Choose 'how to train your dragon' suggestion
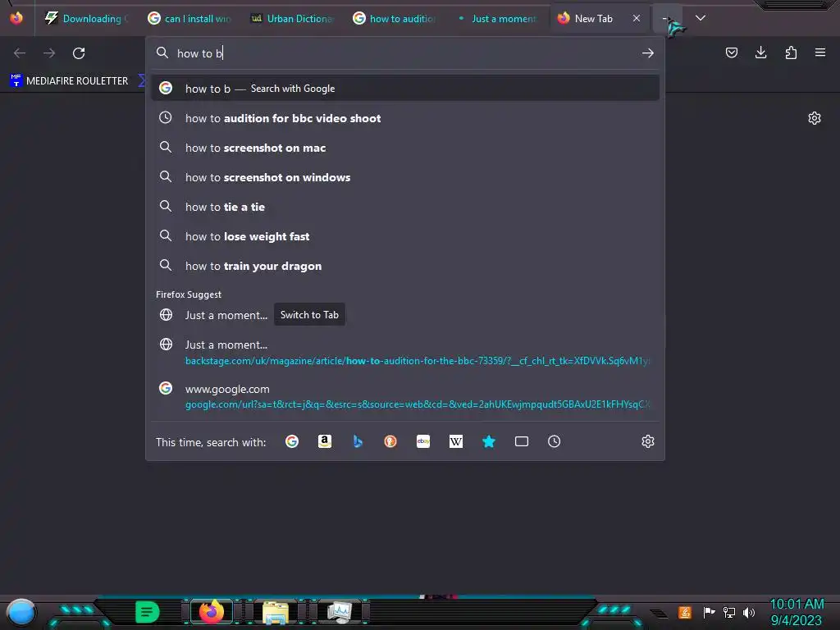This screenshot has height=630, width=840. [405, 266]
